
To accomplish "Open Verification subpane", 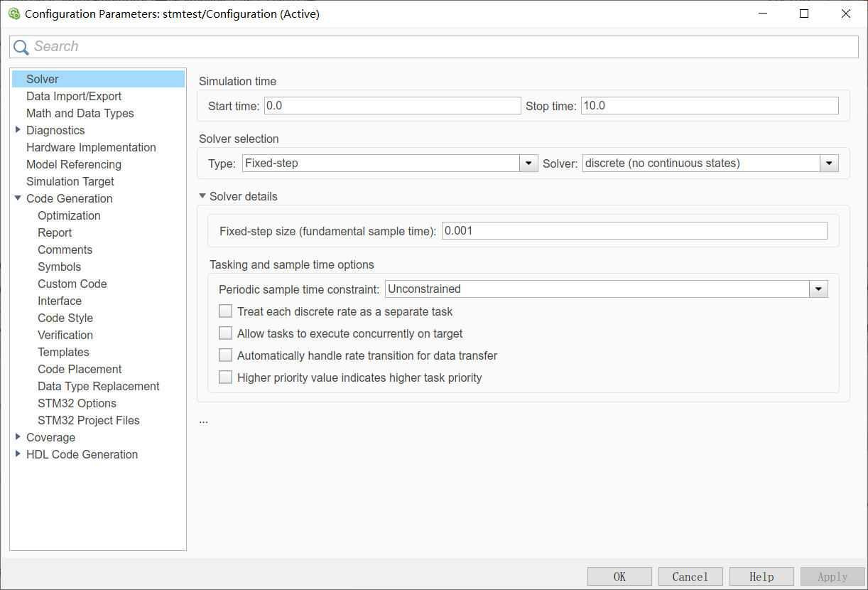I will tap(65, 335).
